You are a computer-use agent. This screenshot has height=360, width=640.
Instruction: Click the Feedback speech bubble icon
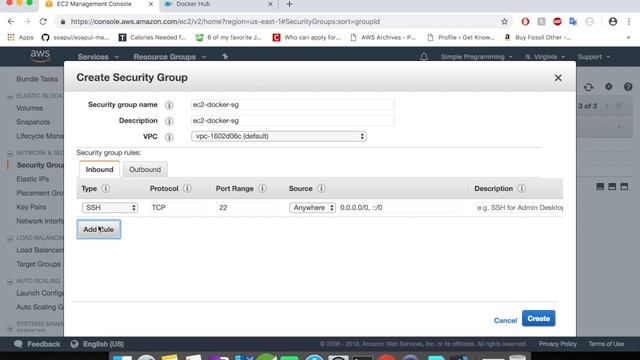(x=18, y=344)
